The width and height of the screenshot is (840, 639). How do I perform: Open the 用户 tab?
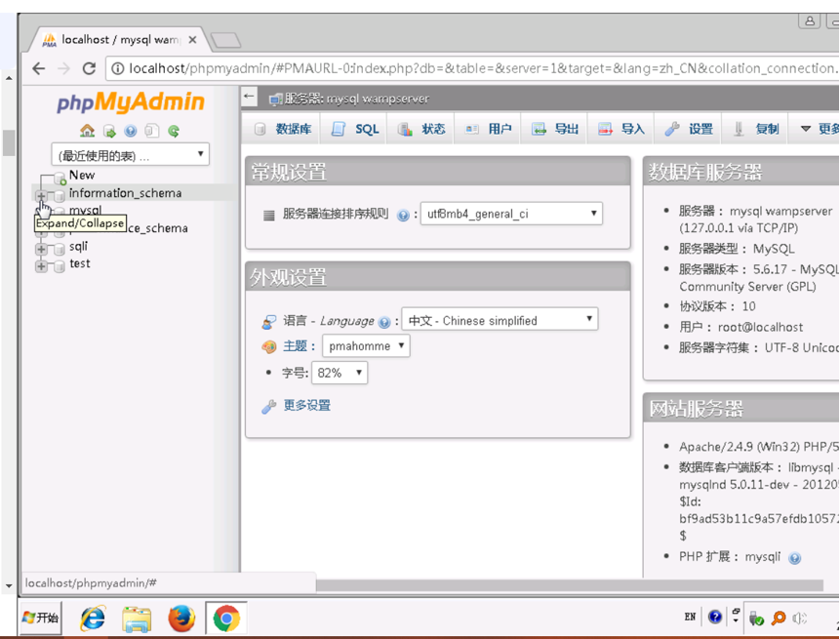(x=488, y=129)
